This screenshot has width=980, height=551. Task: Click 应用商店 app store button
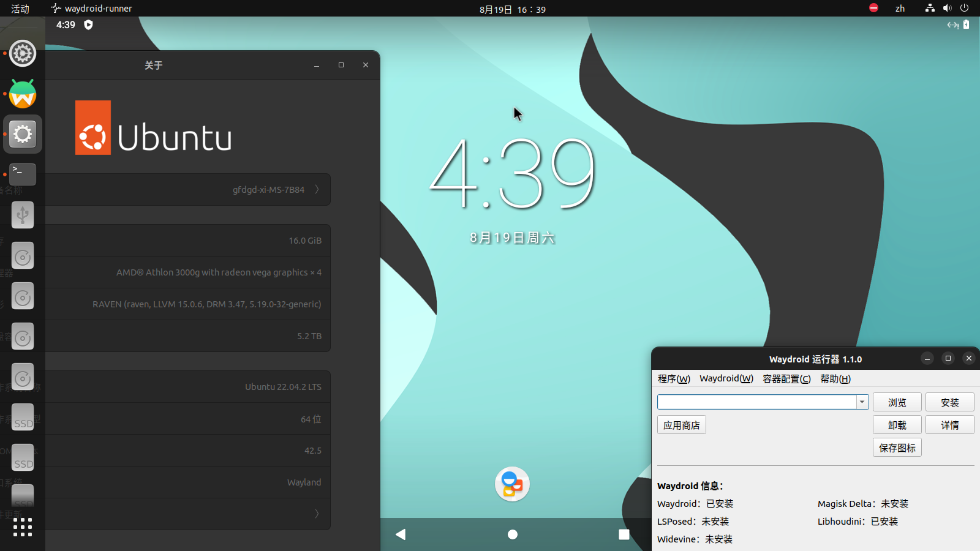(x=682, y=425)
